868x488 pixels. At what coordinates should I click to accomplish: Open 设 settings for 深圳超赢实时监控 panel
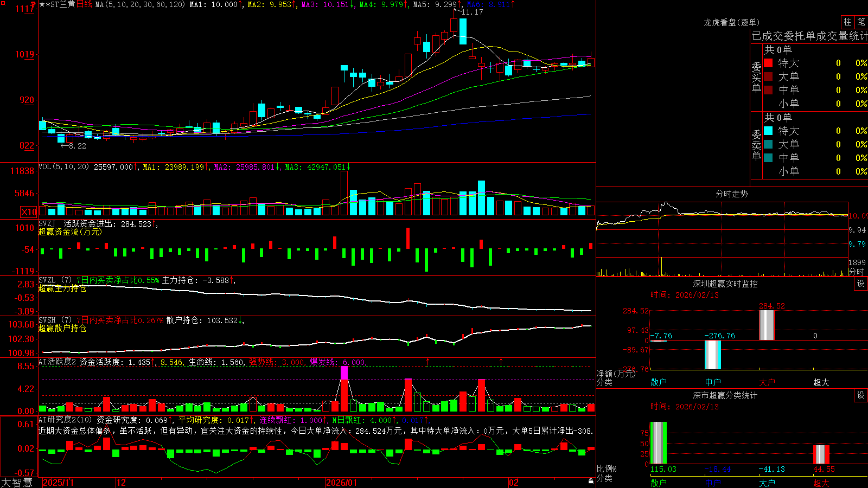(861, 284)
